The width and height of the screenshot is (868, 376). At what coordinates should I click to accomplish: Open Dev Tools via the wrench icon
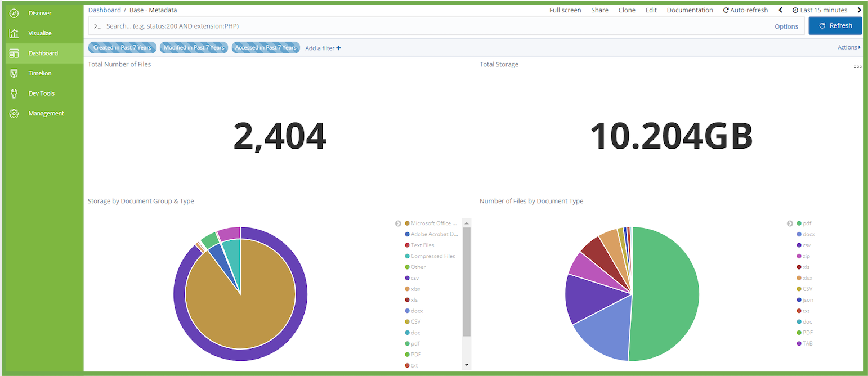tap(15, 93)
